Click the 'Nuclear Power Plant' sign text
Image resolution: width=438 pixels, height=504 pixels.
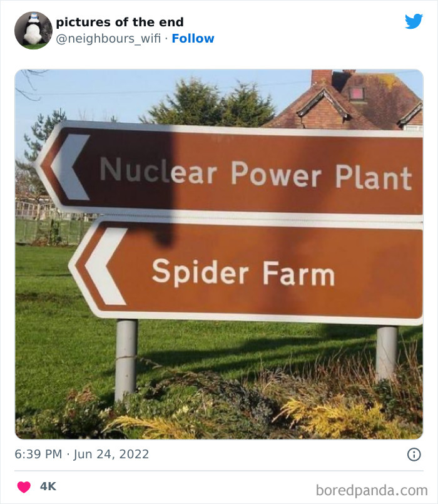(x=255, y=173)
